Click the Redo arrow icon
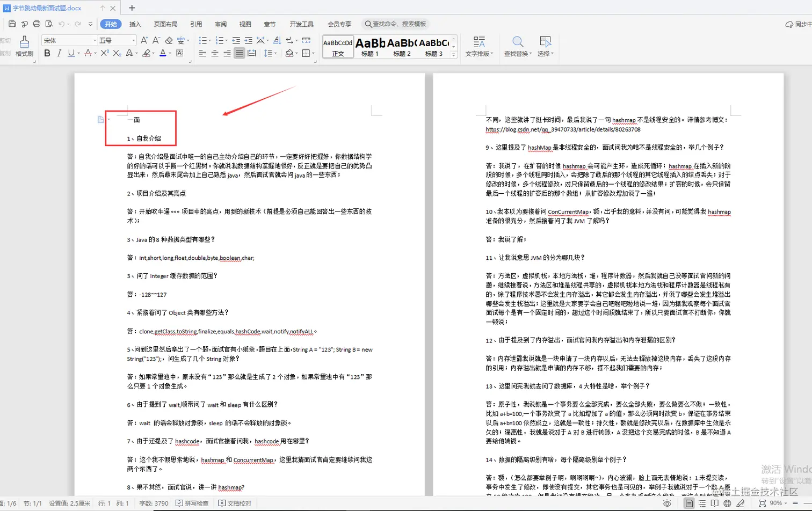Image resolution: width=812 pixels, height=511 pixels. (x=78, y=24)
